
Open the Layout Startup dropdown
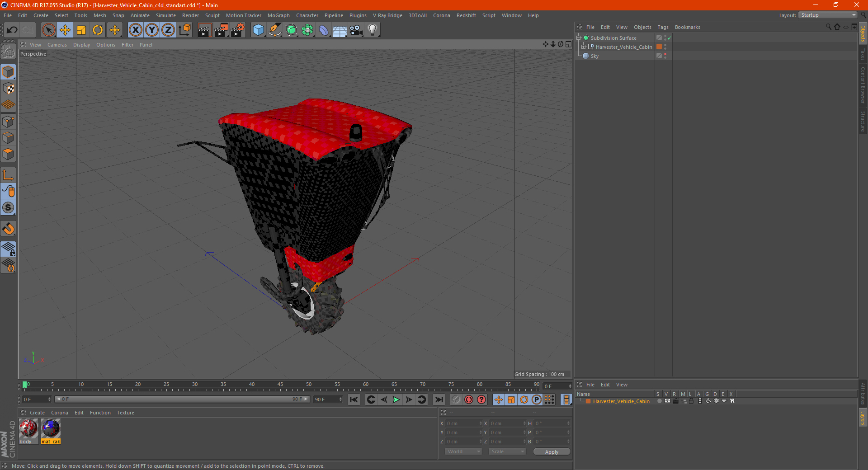828,15
